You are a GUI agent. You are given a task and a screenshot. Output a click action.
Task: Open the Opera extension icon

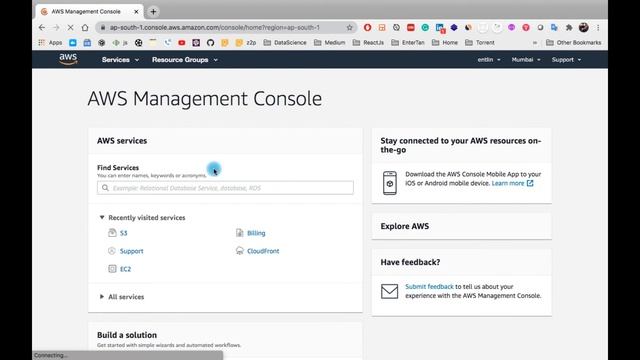367,27
